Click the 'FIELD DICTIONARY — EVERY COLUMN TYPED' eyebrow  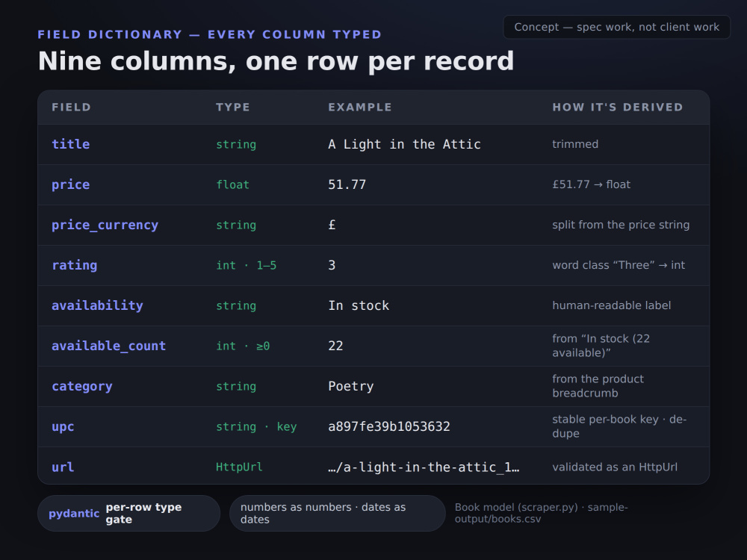(210, 35)
